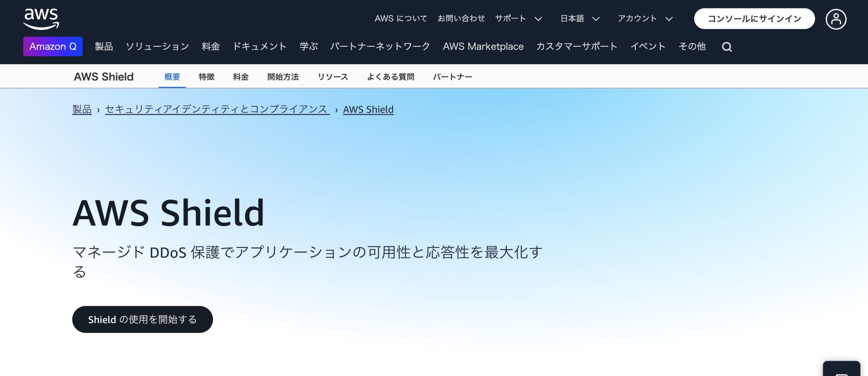Click the large AWS Shield heading

[x=169, y=213]
